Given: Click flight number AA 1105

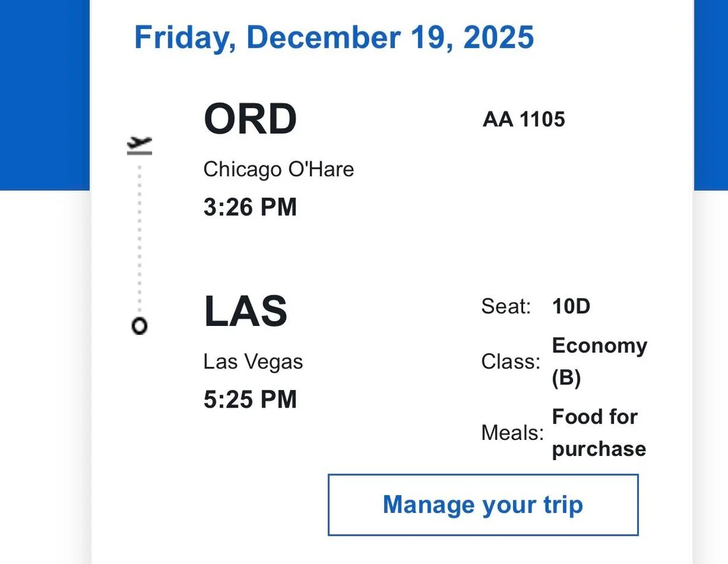Looking at the screenshot, I should click(524, 119).
